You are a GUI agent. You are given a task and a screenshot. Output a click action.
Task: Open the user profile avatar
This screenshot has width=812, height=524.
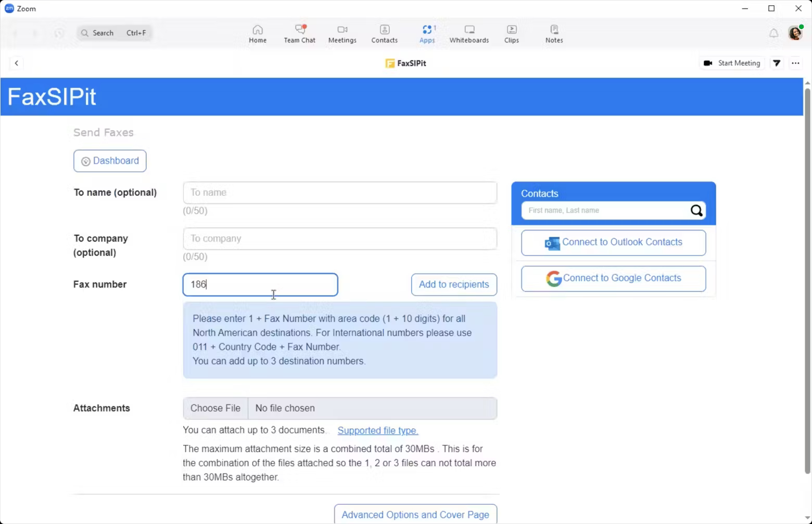(795, 33)
